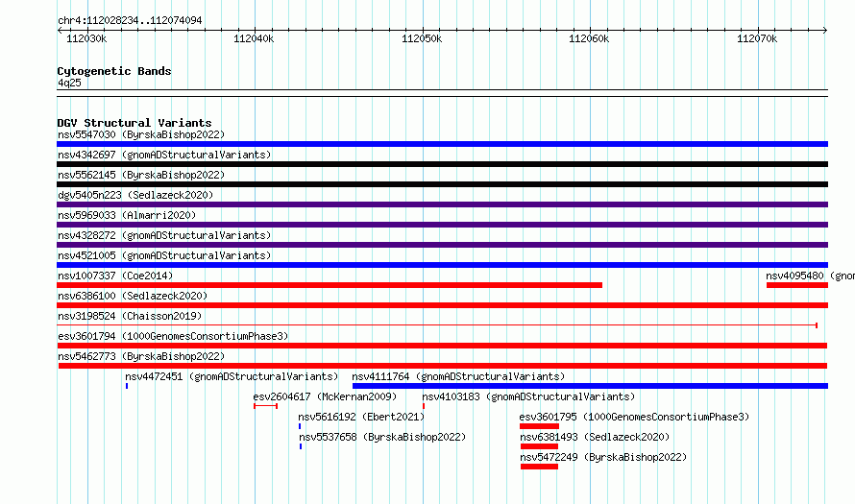Click the ruler's left arrowhead
855x504 pixels.
click(60, 30)
